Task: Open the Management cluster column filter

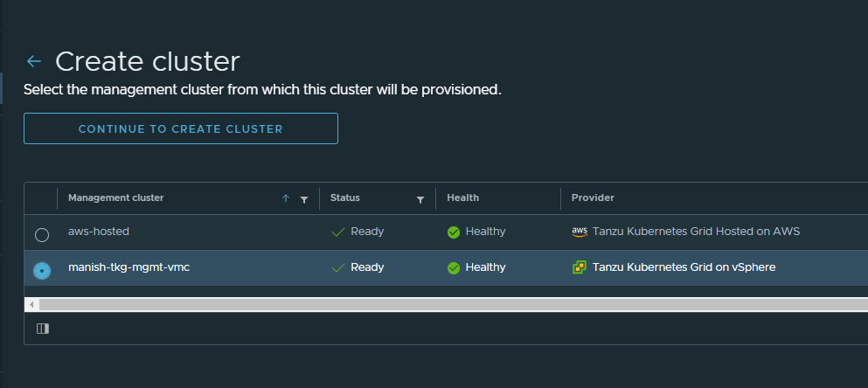Action: pos(303,199)
